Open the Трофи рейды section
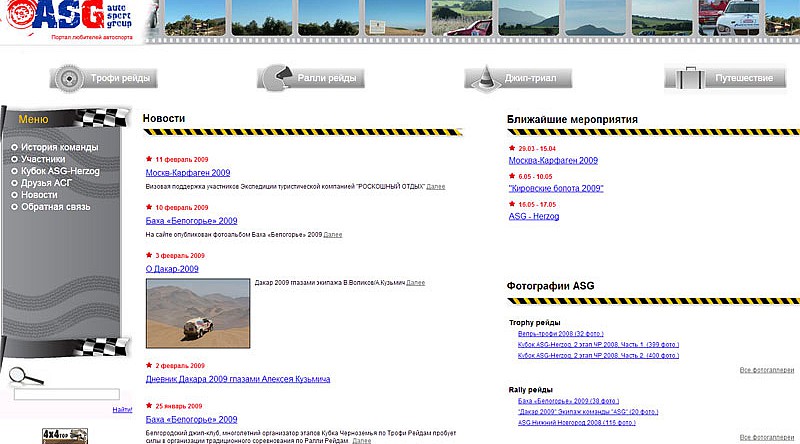The height and width of the screenshot is (444, 800). click(122, 78)
